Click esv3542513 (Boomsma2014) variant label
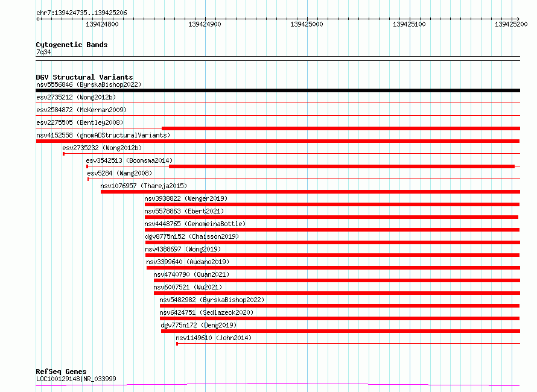 pos(129,160)
